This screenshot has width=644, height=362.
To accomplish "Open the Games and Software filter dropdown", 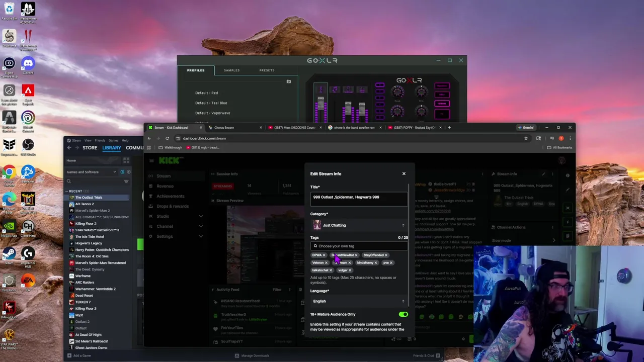I will (x=91, y=172).
